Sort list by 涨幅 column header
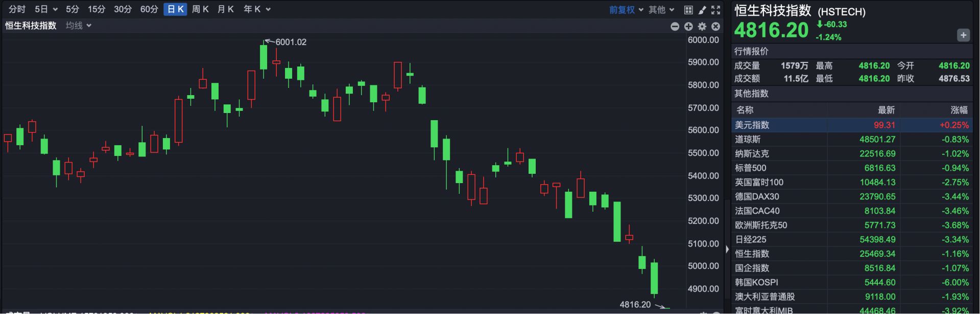Image resolution: width=980 pixels, height=314 pixels. [959, 110]
